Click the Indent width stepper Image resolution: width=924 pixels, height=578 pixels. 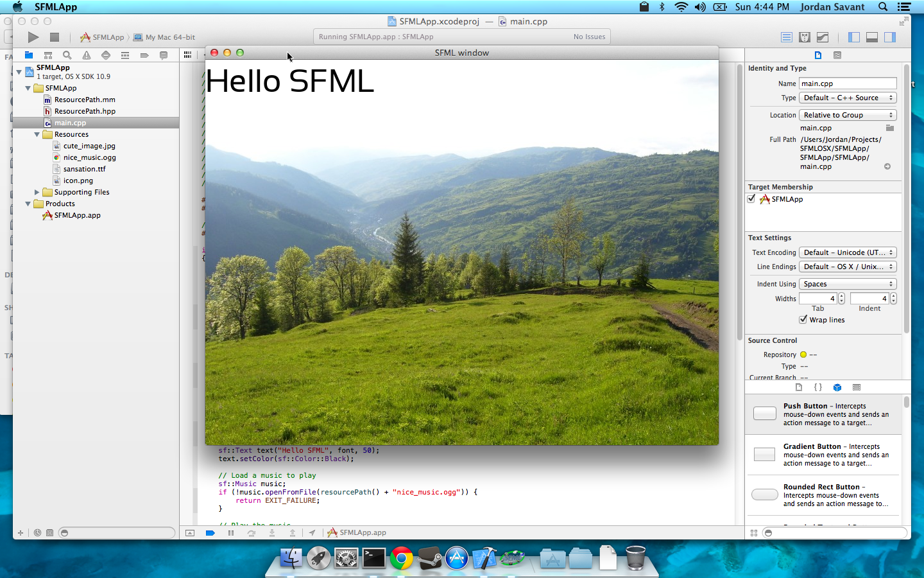[x=893, y=299]
